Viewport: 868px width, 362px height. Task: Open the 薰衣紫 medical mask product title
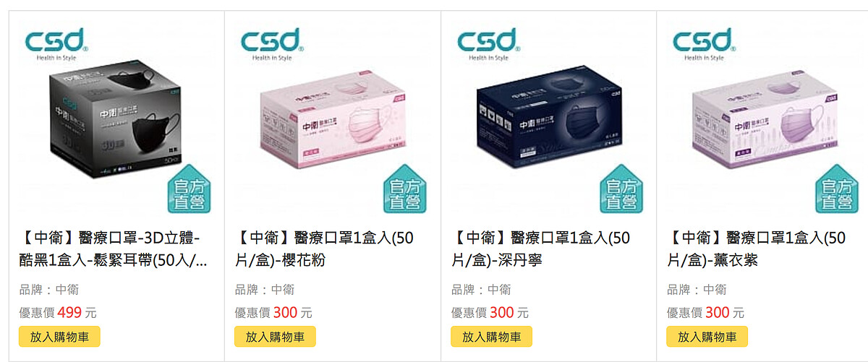pos(756,249)
